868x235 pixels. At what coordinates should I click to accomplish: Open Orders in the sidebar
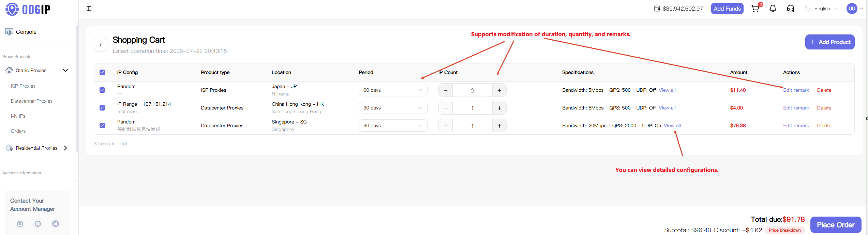(x=18, y=131)
